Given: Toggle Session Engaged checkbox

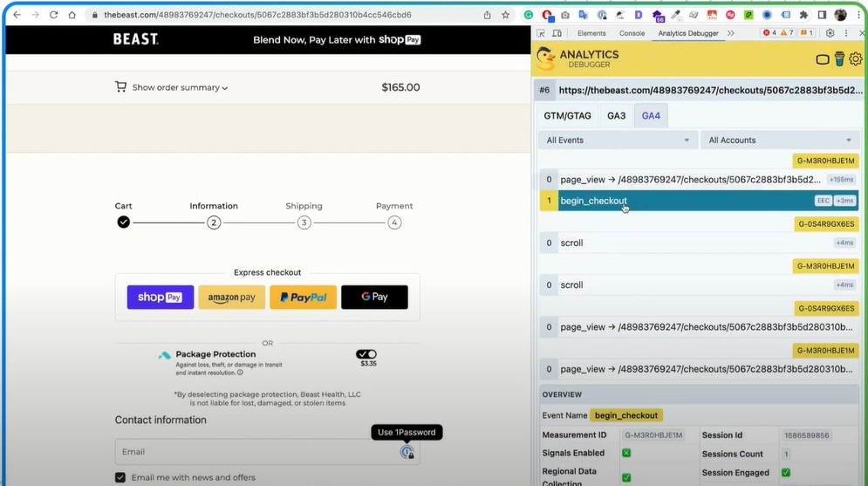Looking at the screenshot, I should [x=785, y=473].
